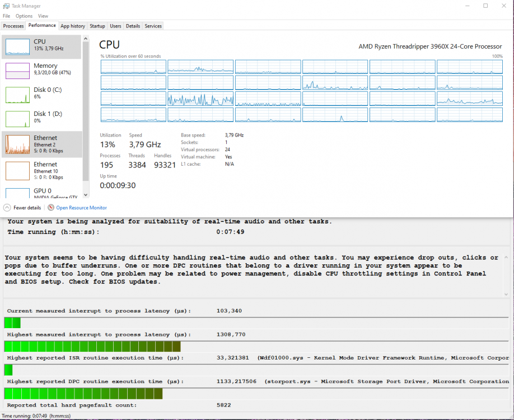Click the Sockets value 1
The height and width of the screenshot is (420, 514).
pyautogui.click(x=226, y=142)
